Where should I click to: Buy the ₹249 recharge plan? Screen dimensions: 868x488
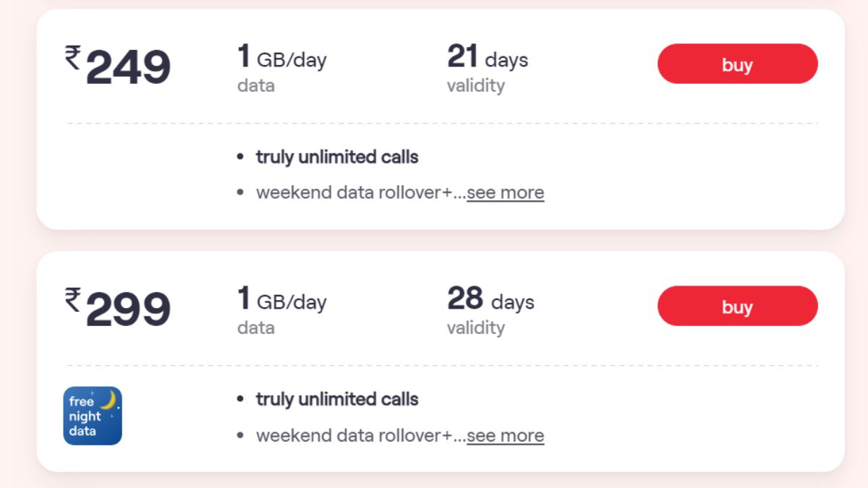[737, 64]
